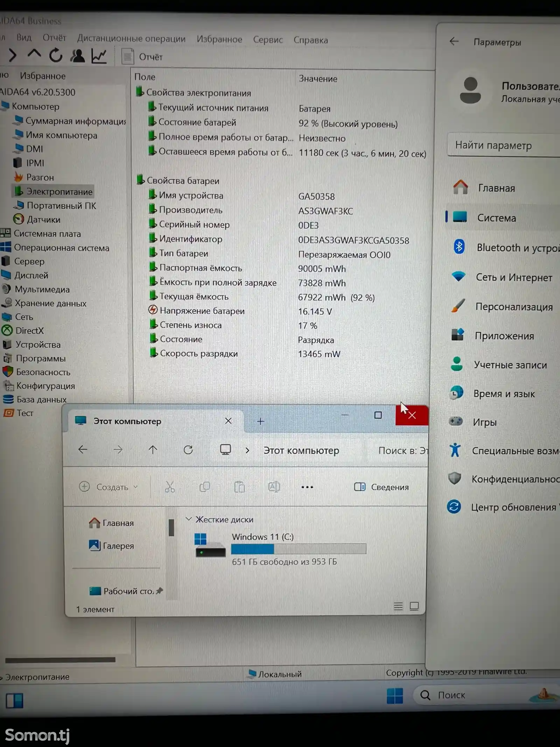Open Хранение данных category
560x747 pixels.
pyautogui.click(x=44, y=303)
